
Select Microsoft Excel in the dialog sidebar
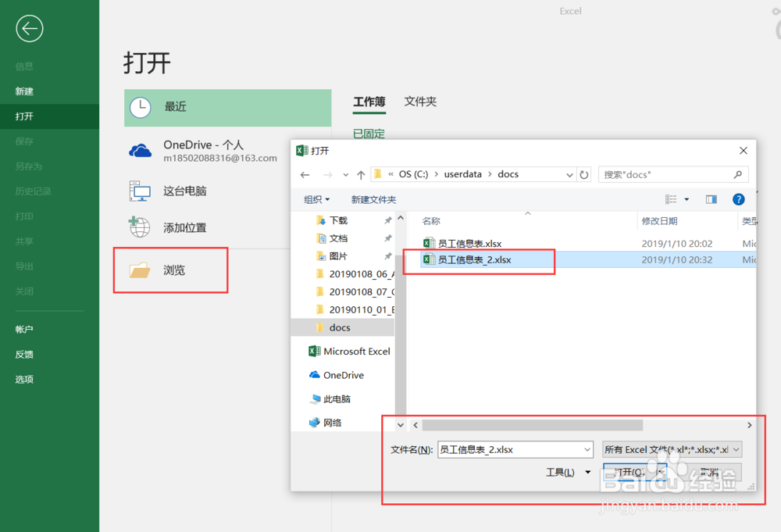point(353,351)
